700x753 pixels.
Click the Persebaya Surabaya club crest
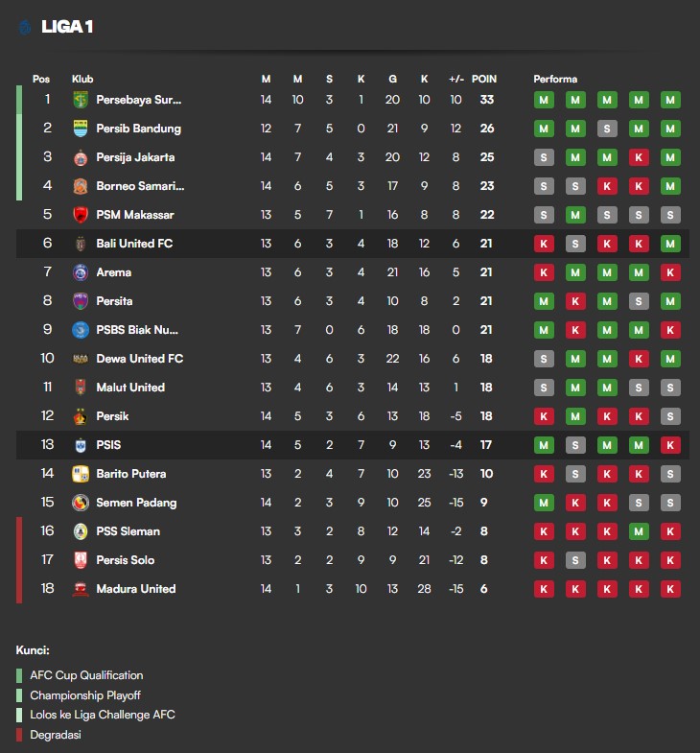point(81,100)
